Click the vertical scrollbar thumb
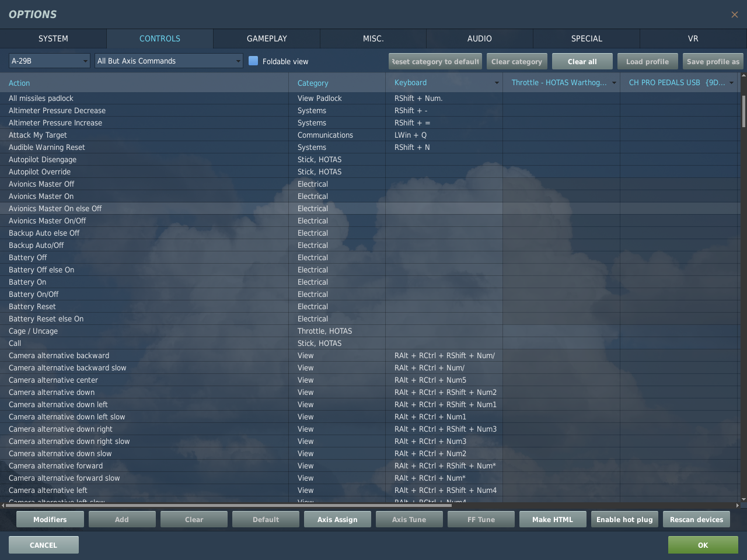Screen dimensions: 747x560 743,111
